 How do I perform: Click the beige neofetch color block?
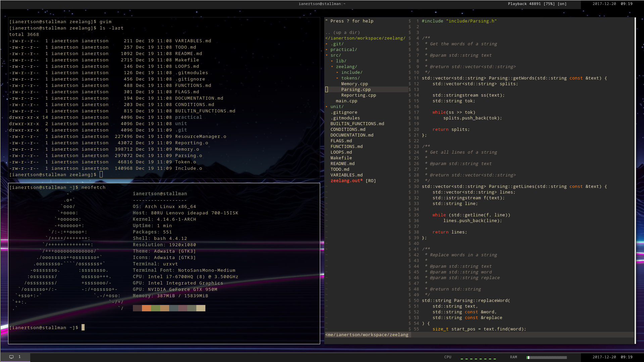point(201,308)
